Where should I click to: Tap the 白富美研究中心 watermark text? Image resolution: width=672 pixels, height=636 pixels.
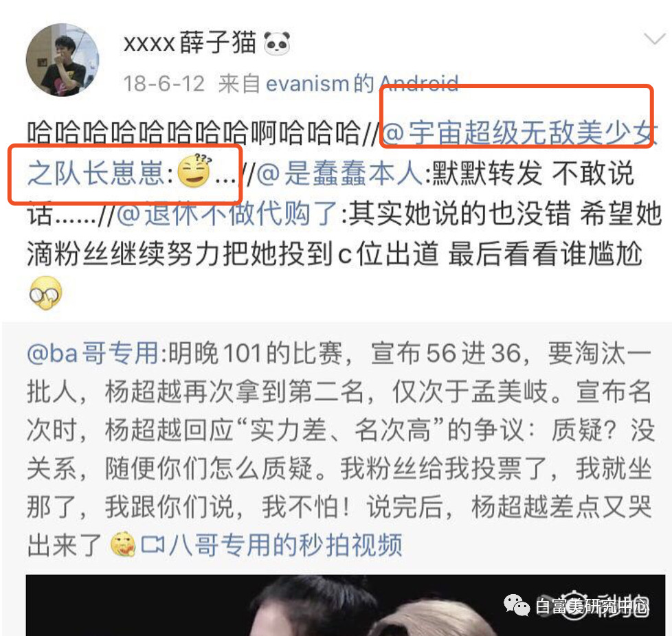[592, 606]
